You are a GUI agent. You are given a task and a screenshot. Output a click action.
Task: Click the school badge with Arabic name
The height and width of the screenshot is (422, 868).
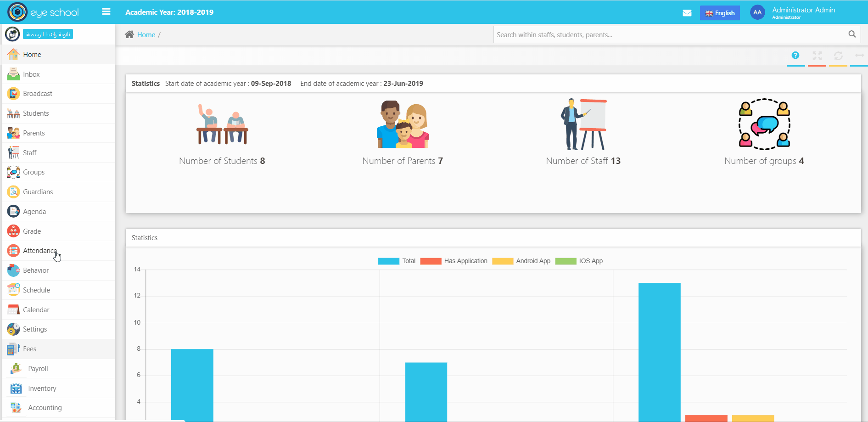(x=48, y=34)
